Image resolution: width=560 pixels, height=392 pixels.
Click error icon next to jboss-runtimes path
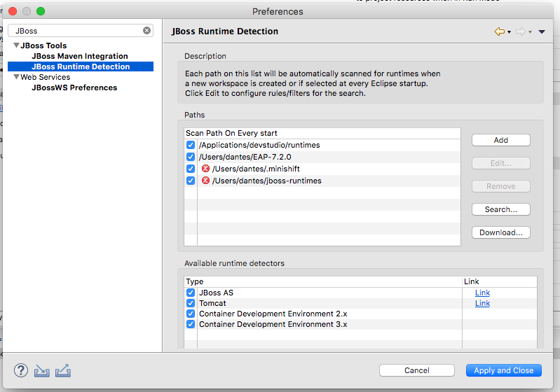coord(206,181)
